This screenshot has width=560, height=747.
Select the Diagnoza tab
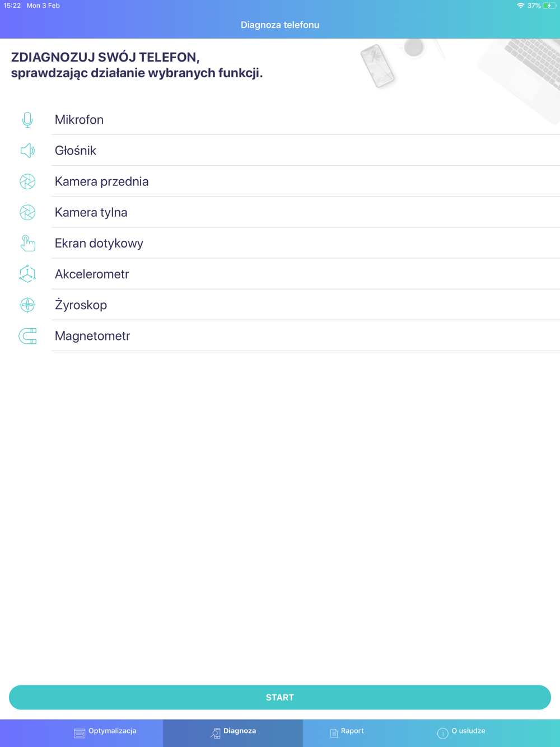coord(233,733)
